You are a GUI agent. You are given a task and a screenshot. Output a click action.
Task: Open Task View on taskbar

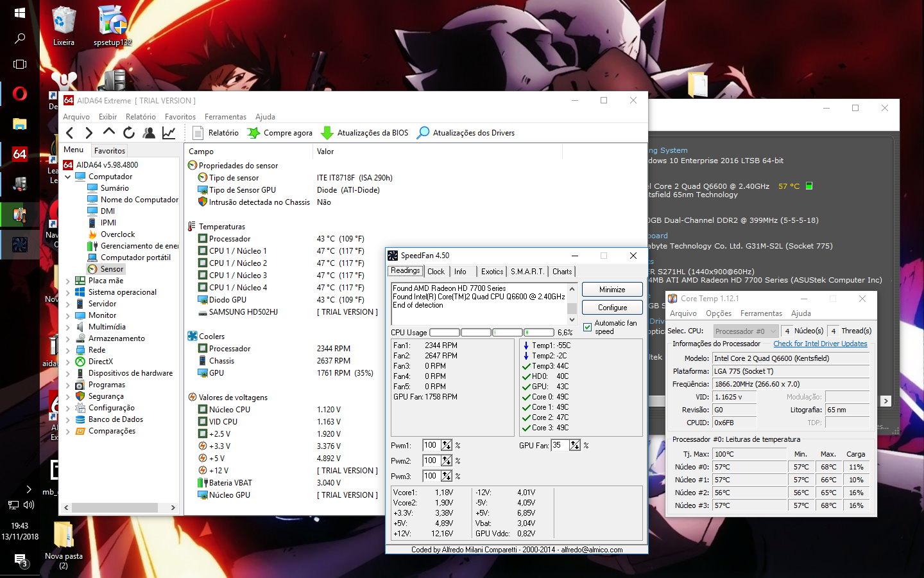point(19,64)
